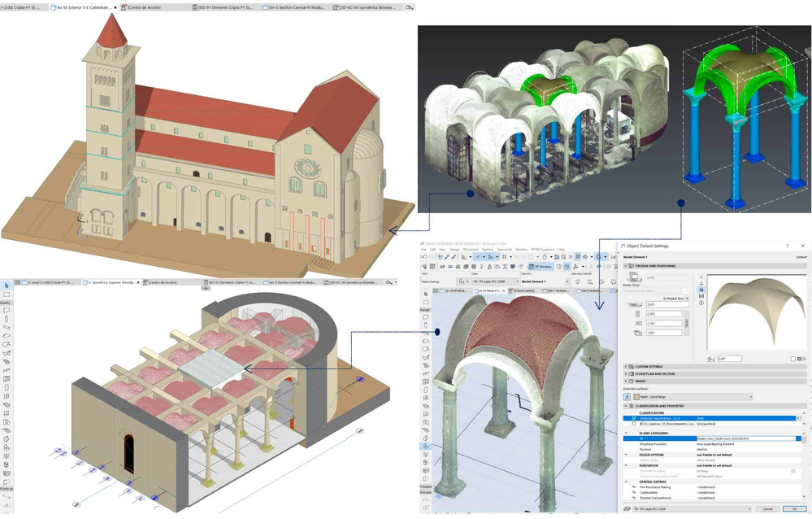812x519 pixels.
Task: Open the Paint - Sand Beige surface dropdown
Action: click(693, 397)
